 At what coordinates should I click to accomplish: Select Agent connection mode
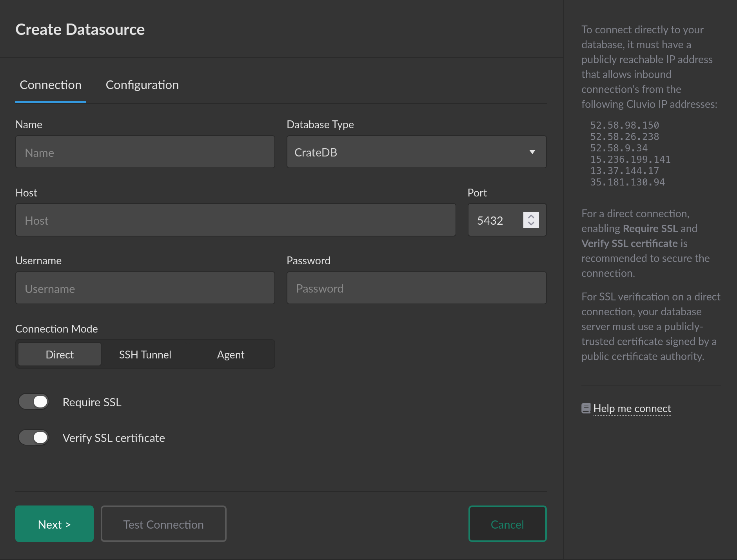[x=231, y=355]
